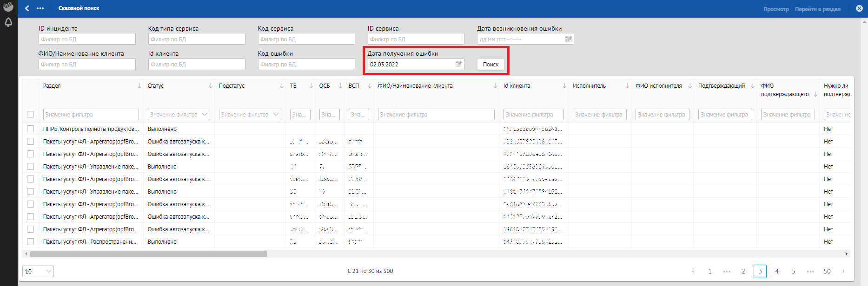Go to page 4 in pagination

(777, 271)
